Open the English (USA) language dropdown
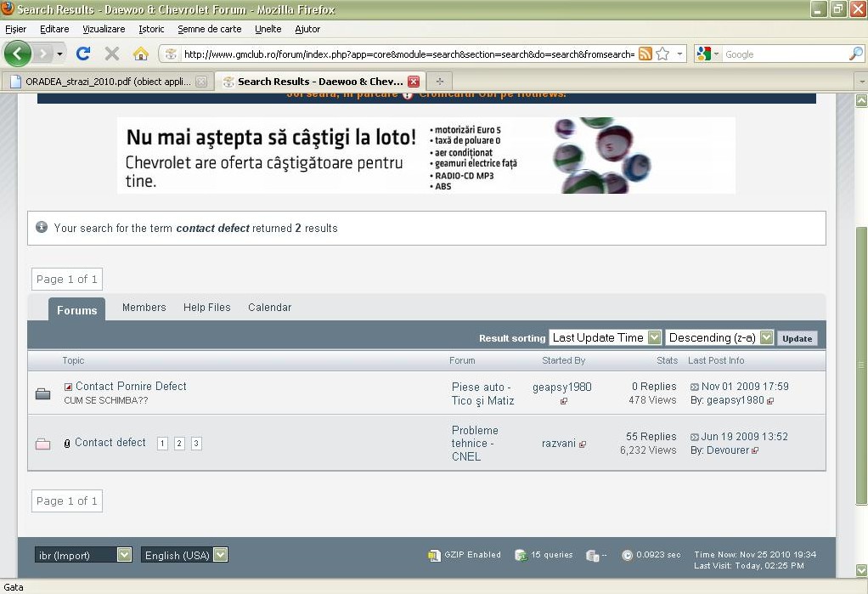Image resolution: width=868 pixels, height=594 pixels. 184,555
